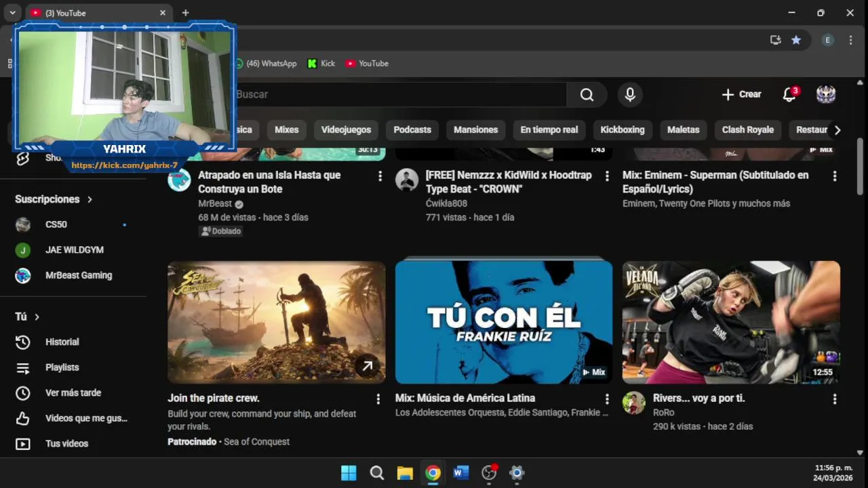Play the Rivers boxing video thumbnail
The width and height of the screenshot is (868, 488).
[731, 323]
